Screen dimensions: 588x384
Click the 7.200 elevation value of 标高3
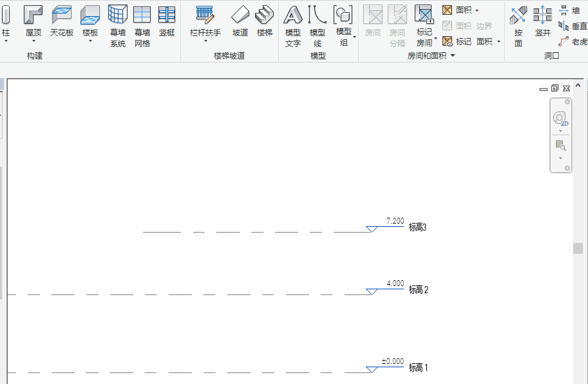point(395,221)
